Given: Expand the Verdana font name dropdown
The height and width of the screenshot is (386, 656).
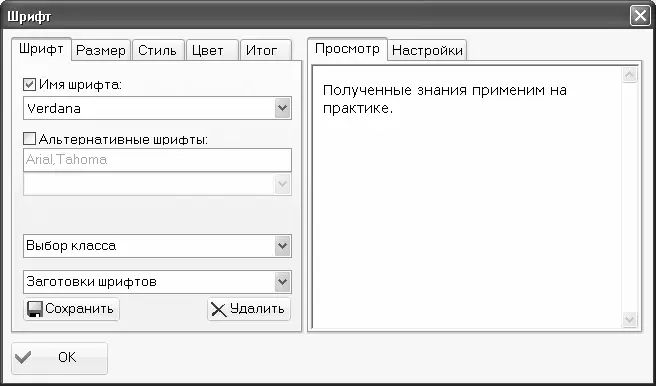Looking at the screenshot, I should (283, 108).
